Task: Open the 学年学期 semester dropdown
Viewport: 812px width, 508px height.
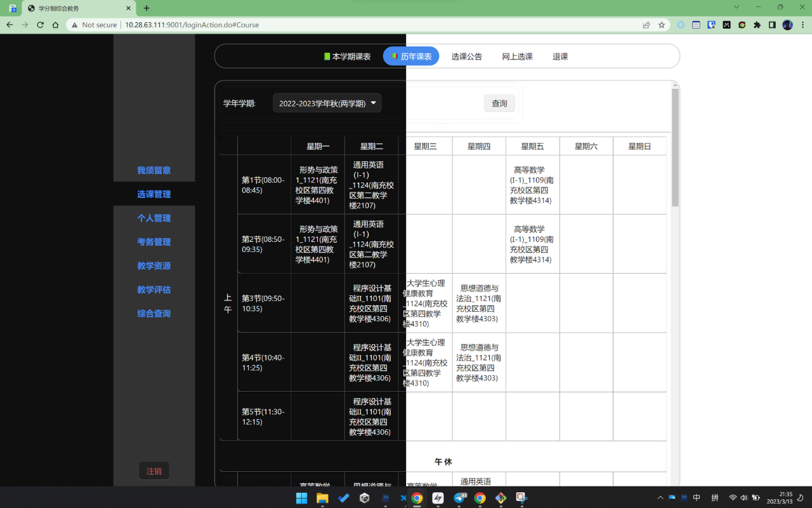Action: 327,103
